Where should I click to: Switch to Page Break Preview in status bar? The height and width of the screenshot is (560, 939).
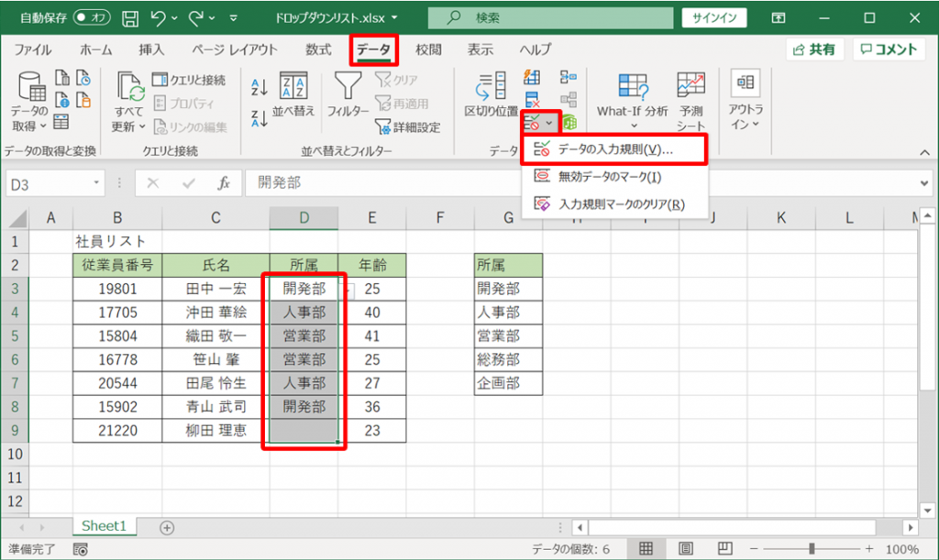[x=725, y=549]
